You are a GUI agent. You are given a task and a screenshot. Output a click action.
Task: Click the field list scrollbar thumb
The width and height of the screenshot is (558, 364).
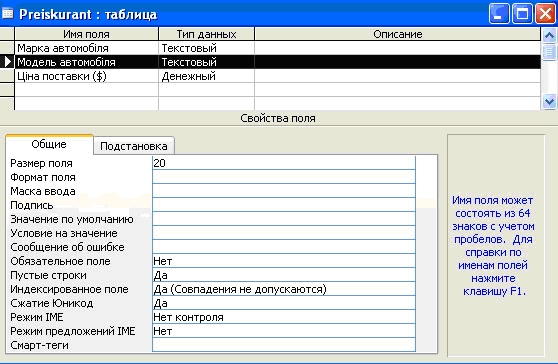[x=549, y=52]
